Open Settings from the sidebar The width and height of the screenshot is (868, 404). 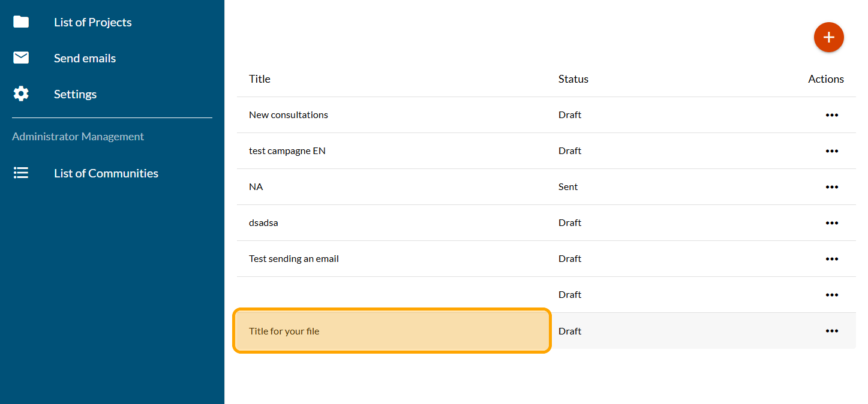point(75,94)
